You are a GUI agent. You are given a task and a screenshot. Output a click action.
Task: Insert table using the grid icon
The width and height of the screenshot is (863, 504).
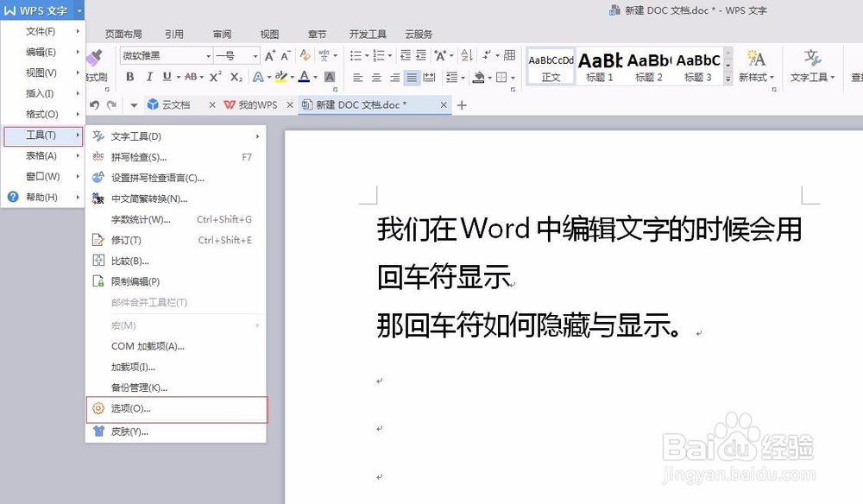(510, 55)
